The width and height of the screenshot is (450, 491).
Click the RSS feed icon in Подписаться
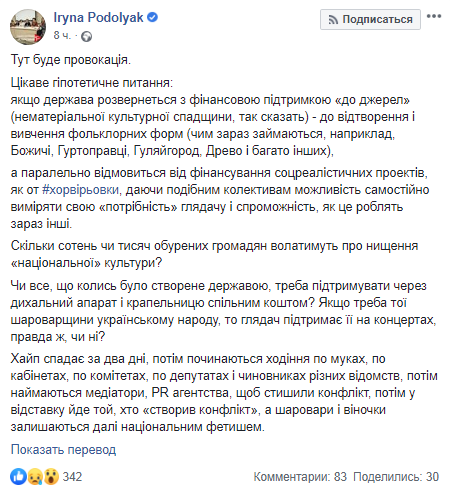coord(333,20)
